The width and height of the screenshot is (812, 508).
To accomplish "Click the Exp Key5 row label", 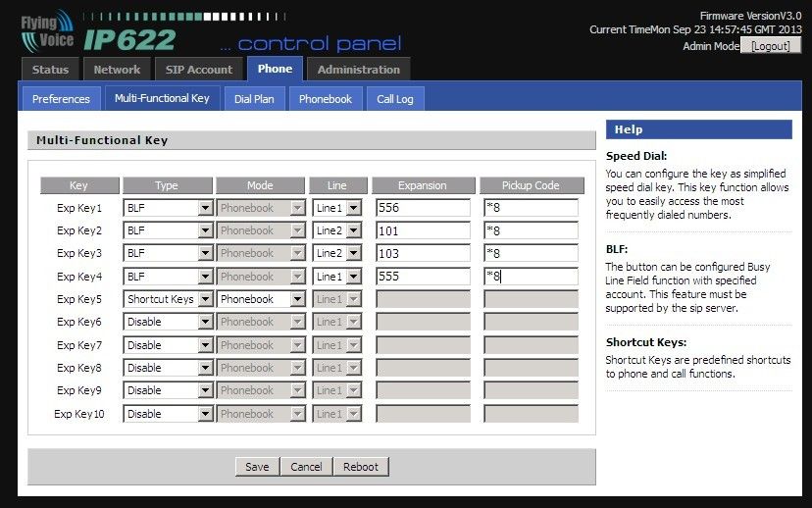I will (x=79, y=299).
